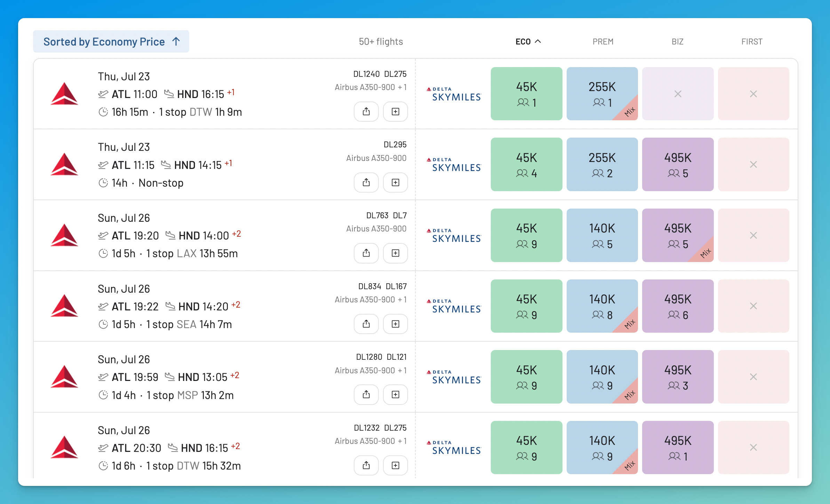Click Delta logo on ATL 20:30 flight

click(x=64, y=447)
